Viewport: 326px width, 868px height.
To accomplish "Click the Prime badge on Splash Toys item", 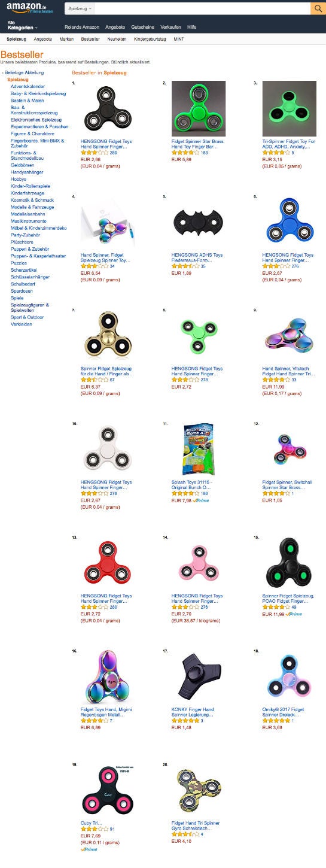I will pyautogui.click(x=201, y=500).
